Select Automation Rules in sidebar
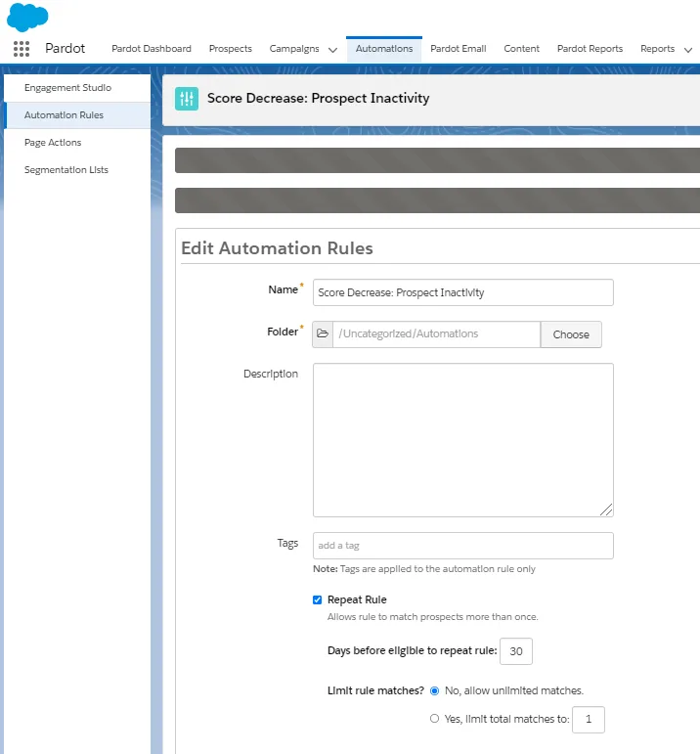The height and width of the screenshot is (754, 700). pyautogui.click(x=77, y=115)
